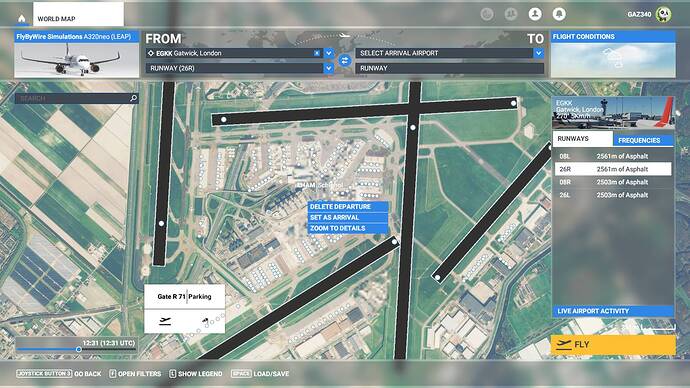
Task: Click the FLY button
Action: (613, 344)
